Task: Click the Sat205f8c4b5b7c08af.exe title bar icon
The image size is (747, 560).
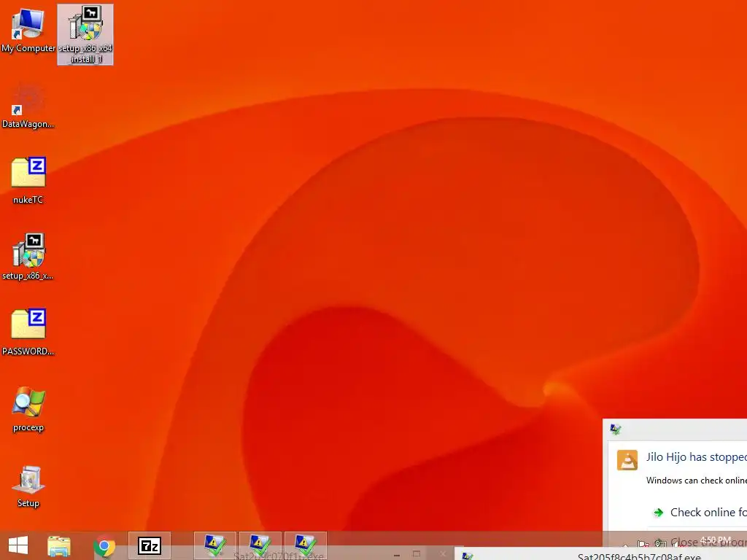Action: tap(468, 556)
